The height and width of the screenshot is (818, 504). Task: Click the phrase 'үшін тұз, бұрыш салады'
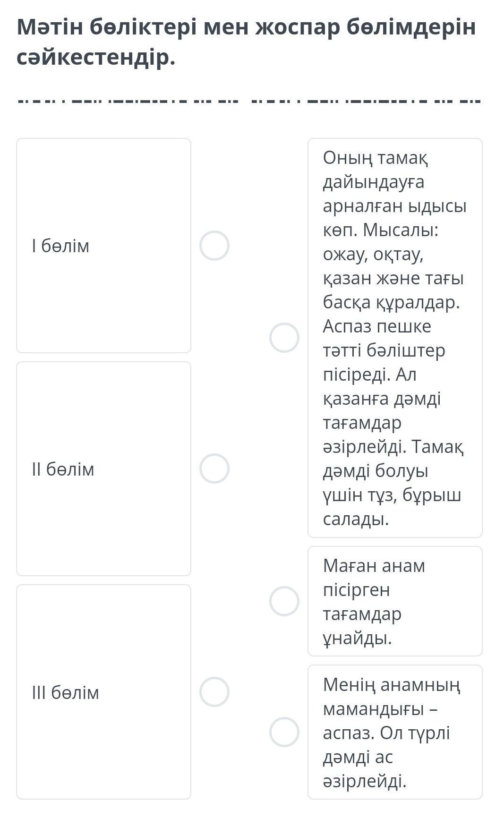[x=392, y=507]
